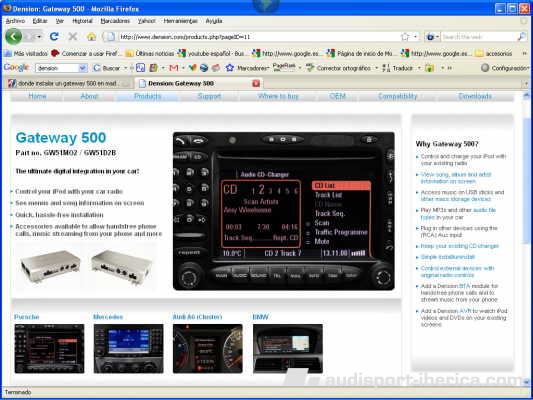The width and height of the screenshot is (533, 400).
Task: Open the Ayuda menu
Action: click(214, 21)
